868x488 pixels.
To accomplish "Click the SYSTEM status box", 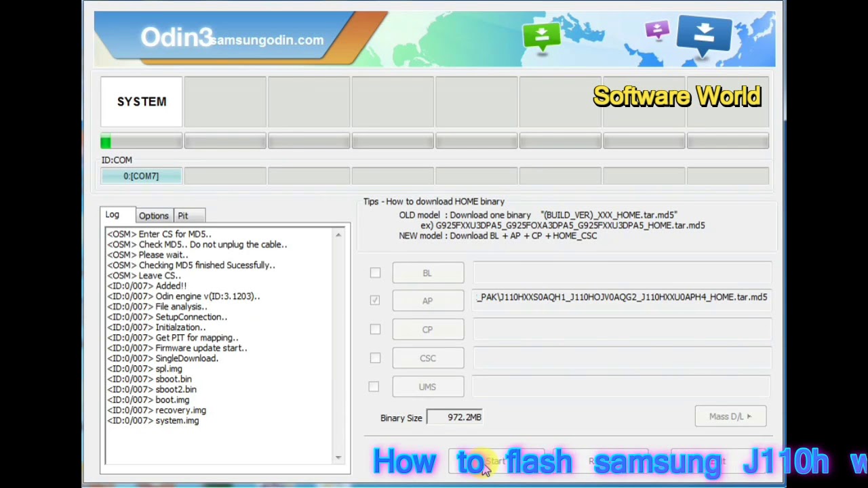I will 142,102.
